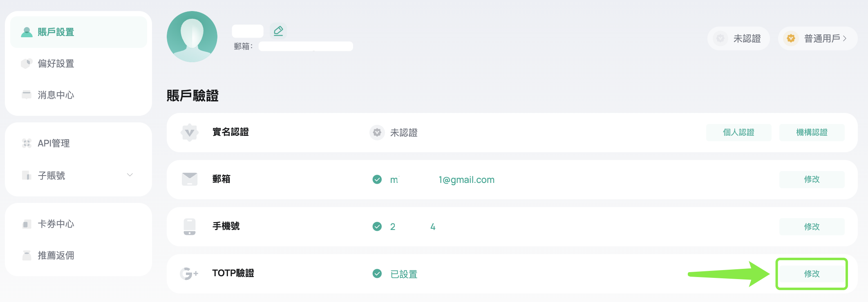Expand the 子賬號 chevron
The width and height of the screenshot is (868, 302).
tap(130, 175)
